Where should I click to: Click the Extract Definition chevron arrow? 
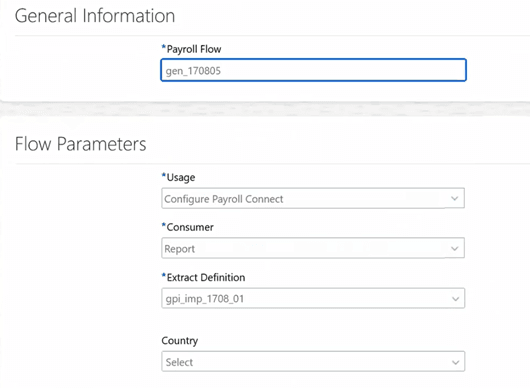(x=455, y=299)
